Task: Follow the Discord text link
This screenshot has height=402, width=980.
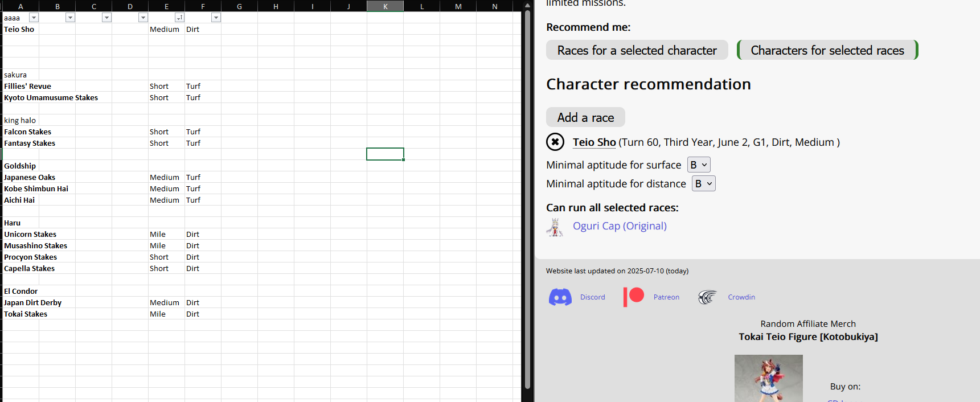Action: pos(592,297)
